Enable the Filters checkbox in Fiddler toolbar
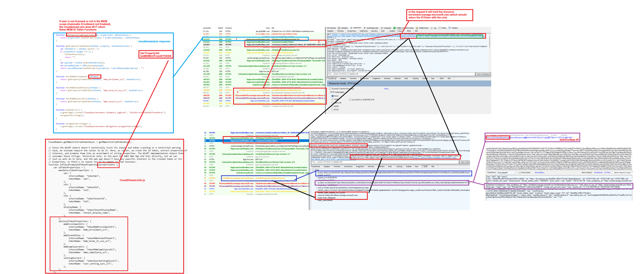Viewport: 644px width, 274px height. 439,28
